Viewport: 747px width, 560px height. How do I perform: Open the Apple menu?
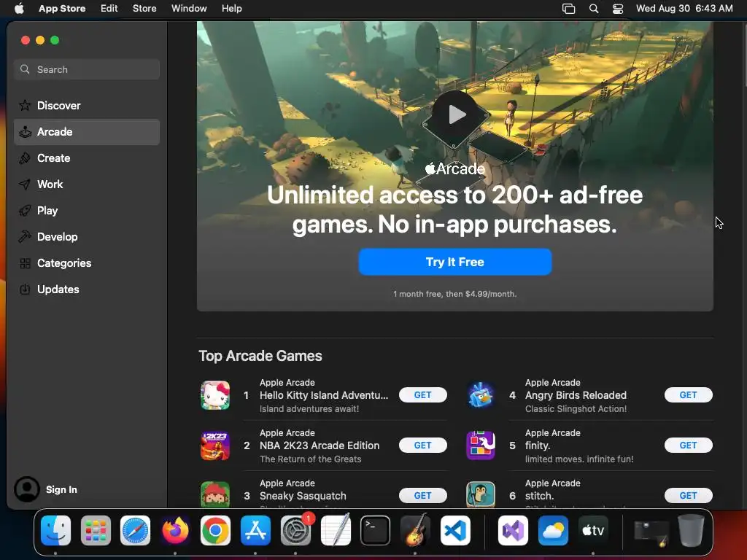(x=19, y=9)
